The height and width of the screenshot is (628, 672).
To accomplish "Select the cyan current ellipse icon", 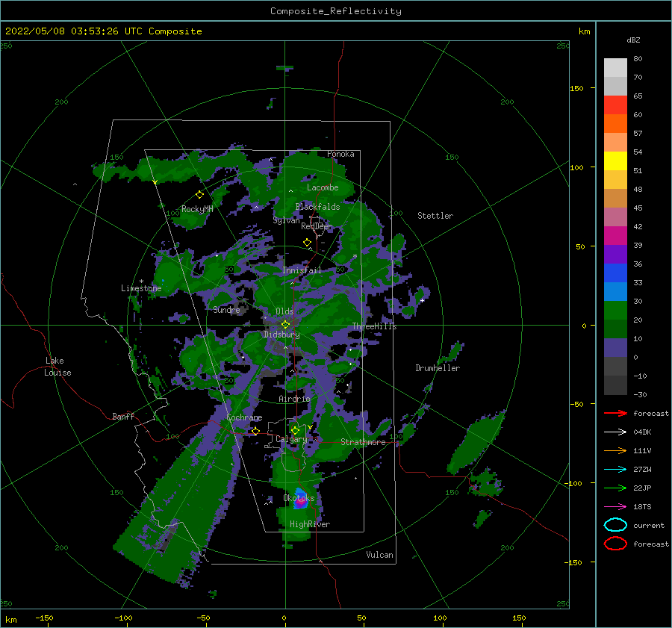I will 615,525.
